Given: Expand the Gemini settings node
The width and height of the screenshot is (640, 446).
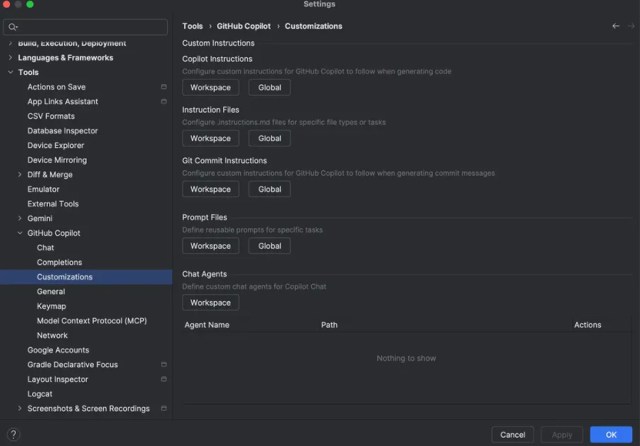Looking at the screenshot, I should pyautogui.click(x=20, y=219).
